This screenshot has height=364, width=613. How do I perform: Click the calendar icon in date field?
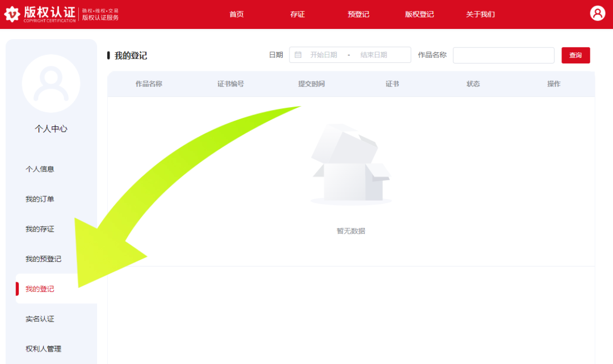click(298, 55)
